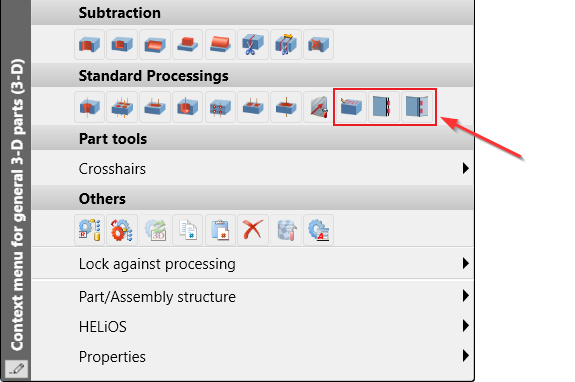The width and height of the screenshot is (575, 382).
Task: Click the red arrow on grey plane icon
Action: pos(318,107)
